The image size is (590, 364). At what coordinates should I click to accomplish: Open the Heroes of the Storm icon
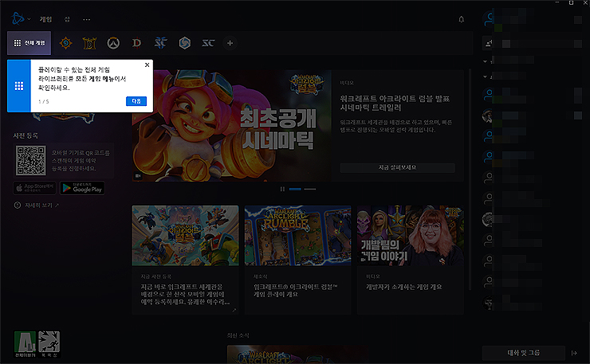pos(184,43)
